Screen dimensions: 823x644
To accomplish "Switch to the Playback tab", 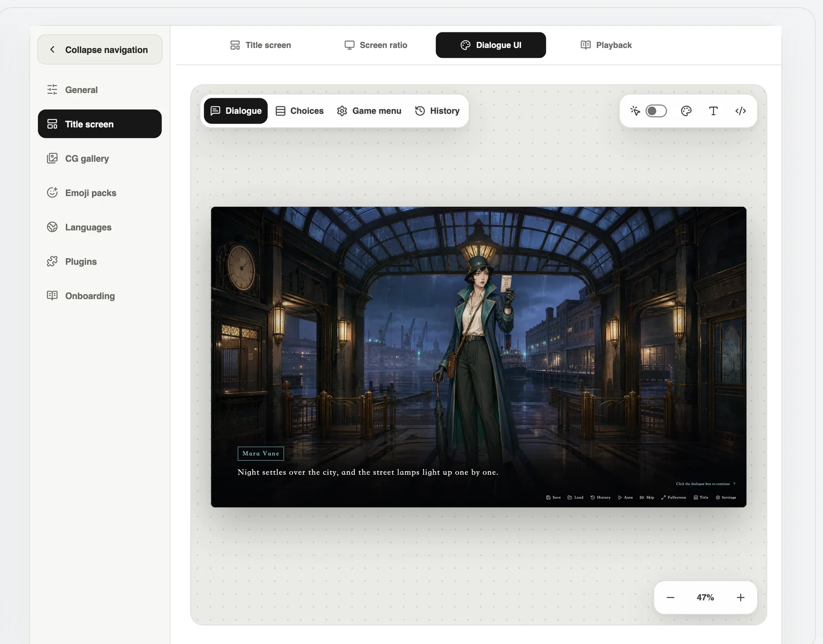I will (x=606, y=45).
